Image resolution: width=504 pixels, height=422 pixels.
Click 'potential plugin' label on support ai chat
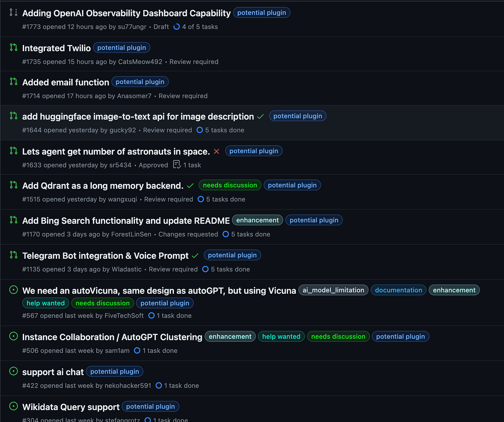coord(114,372)
